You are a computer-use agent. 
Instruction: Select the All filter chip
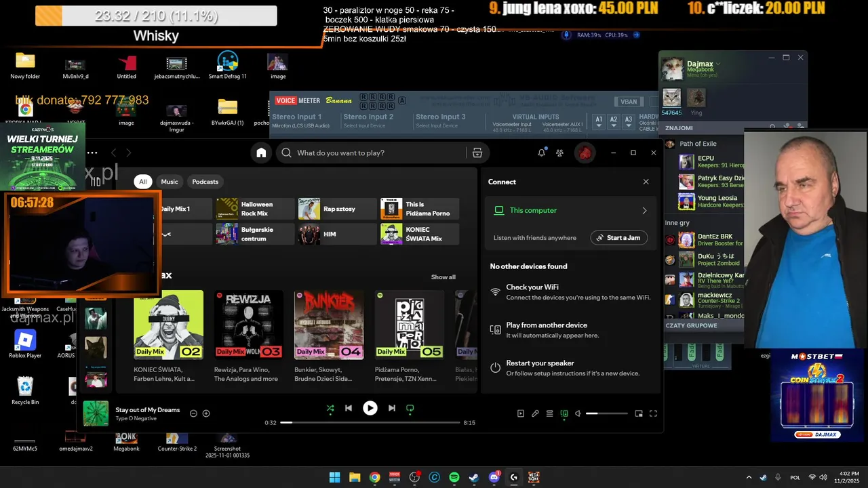coord(142,182)
